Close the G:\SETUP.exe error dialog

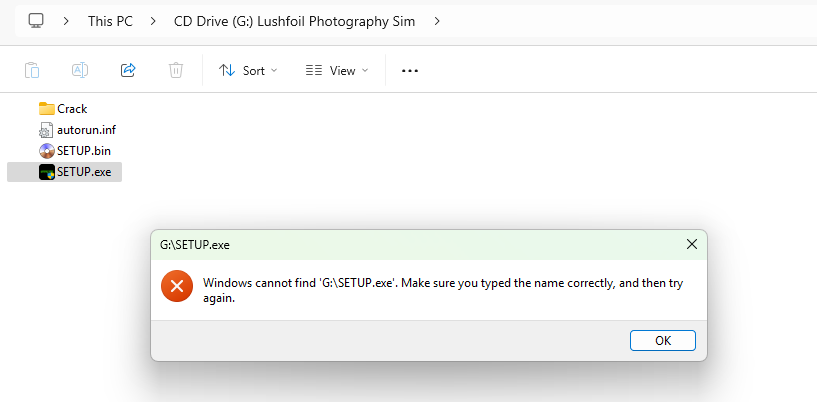[x=691, y=244]
